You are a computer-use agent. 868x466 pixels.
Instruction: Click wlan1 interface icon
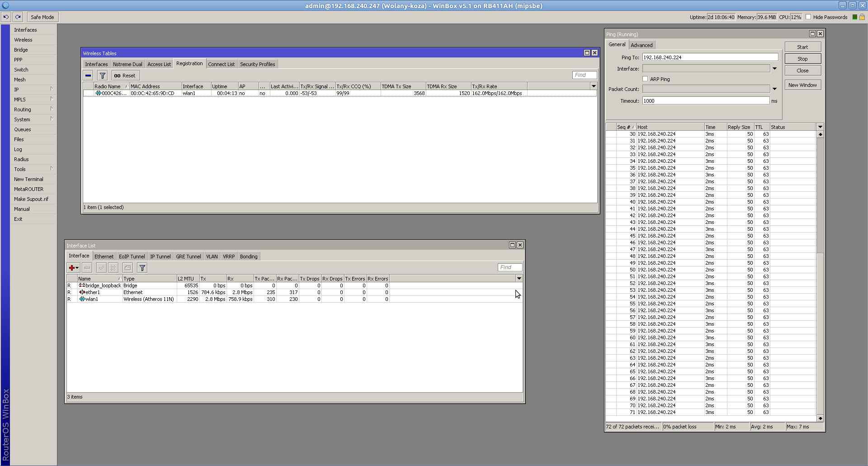point(82,299)
